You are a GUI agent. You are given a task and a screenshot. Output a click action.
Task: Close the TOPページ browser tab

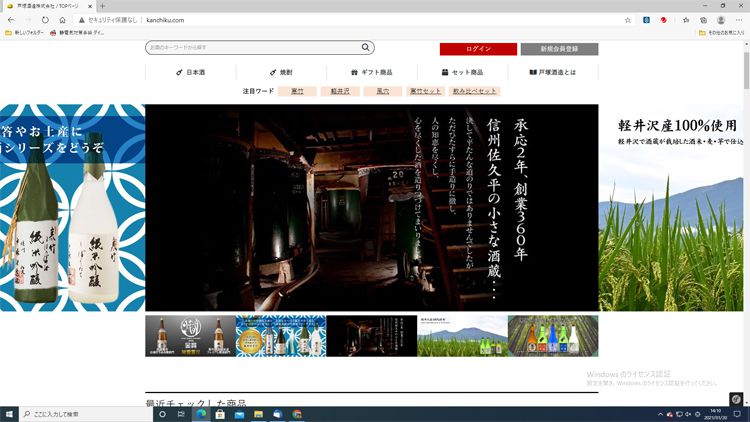90,6
